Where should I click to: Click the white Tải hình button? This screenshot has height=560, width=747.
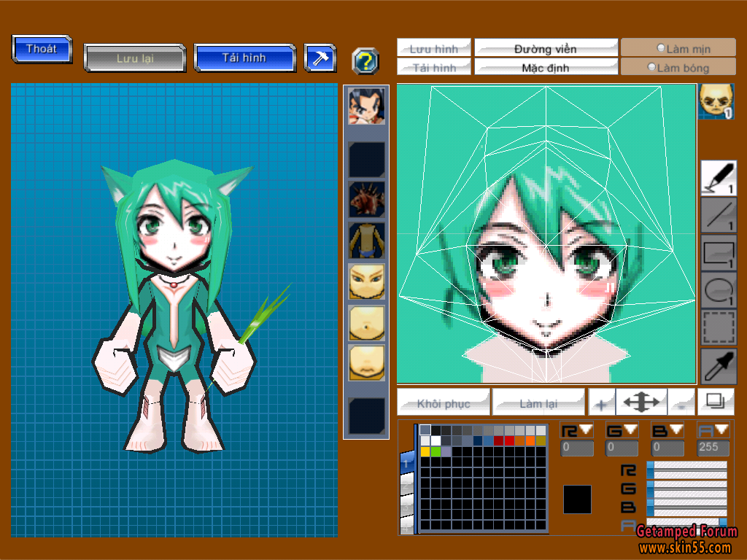pyautogui.click(x=433, y=67)
